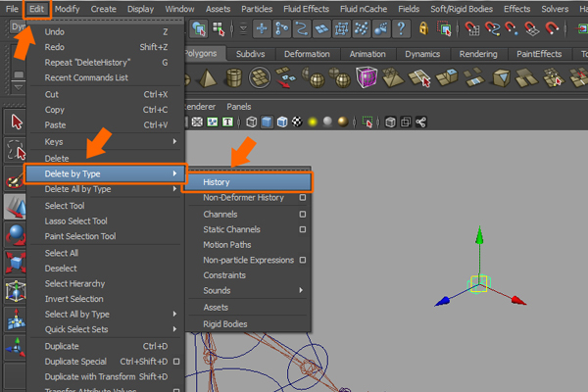
Task: Toggle snap to view planes magnet
Action: 531,28
